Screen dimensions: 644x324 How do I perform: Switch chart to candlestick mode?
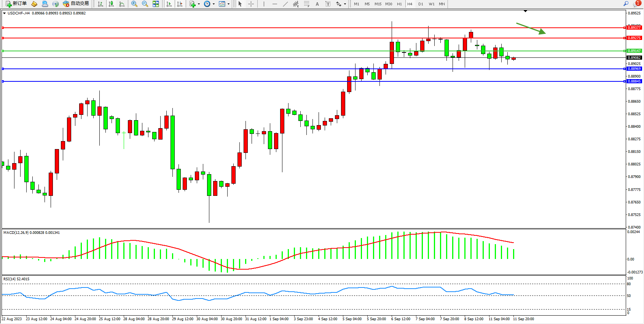tap(111, 4)
